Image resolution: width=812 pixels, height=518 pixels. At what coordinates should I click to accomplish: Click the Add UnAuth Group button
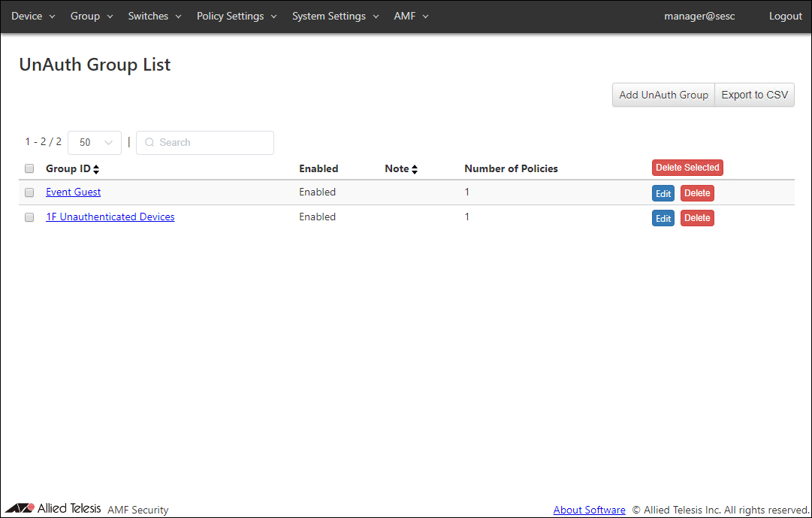pos(663,95)
